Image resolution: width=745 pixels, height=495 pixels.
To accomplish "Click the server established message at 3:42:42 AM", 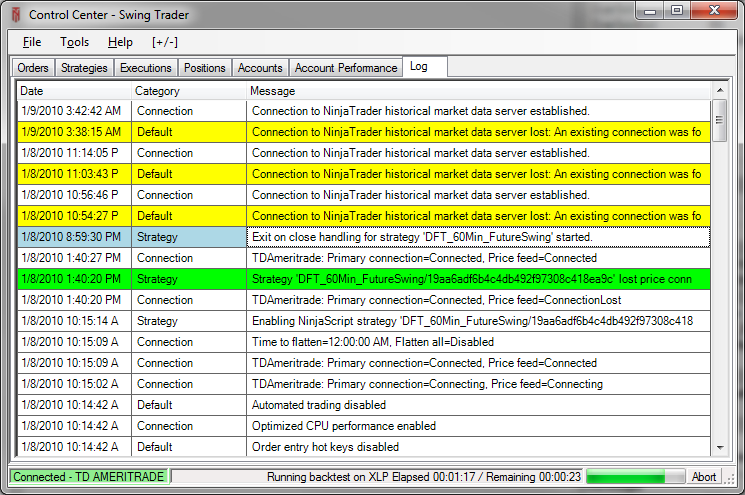I will 478,111.
